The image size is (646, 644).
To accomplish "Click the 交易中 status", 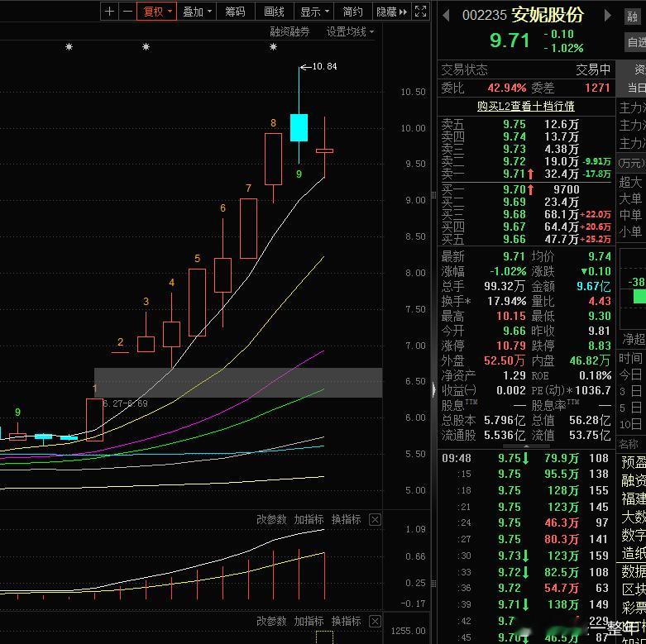I will coord(593,70).
